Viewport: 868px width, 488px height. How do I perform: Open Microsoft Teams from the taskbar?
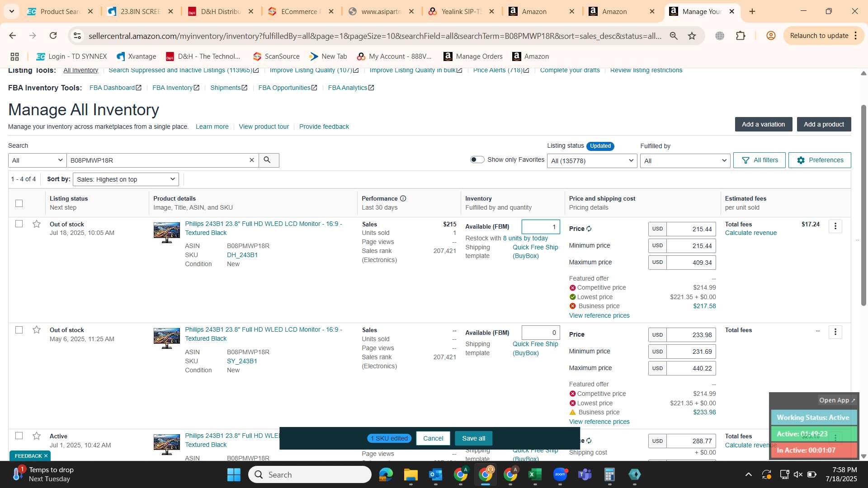coord(585,474)
